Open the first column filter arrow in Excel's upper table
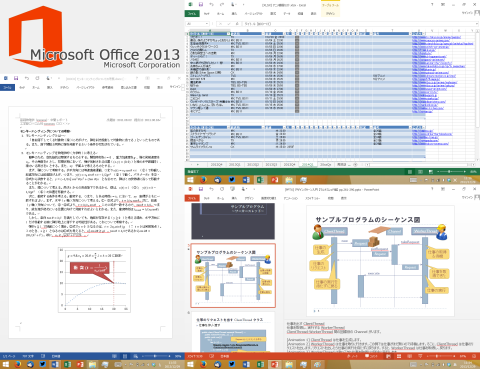This screenshot has width=480, height=369. [228, 34]
